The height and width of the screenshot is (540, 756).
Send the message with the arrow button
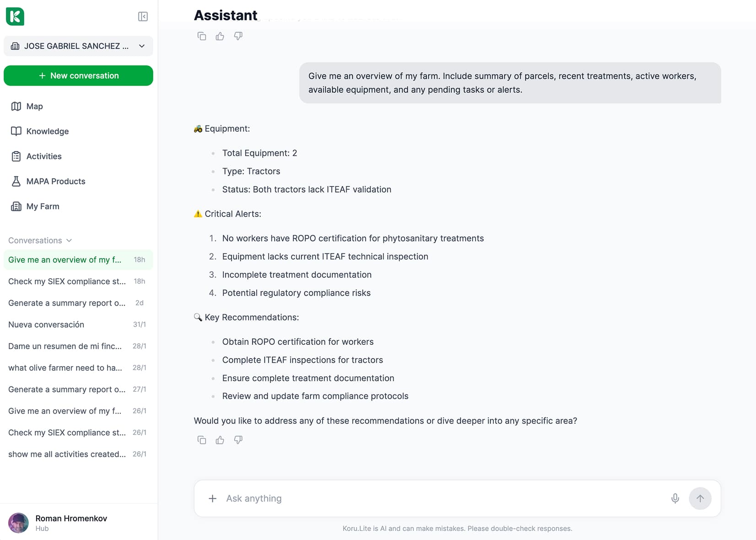(700, 498)
